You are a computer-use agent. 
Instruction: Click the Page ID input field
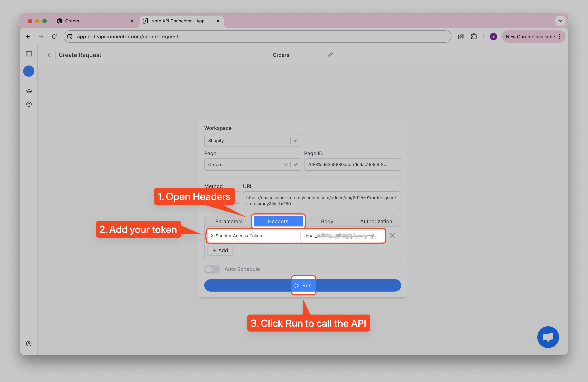[352, 165]
